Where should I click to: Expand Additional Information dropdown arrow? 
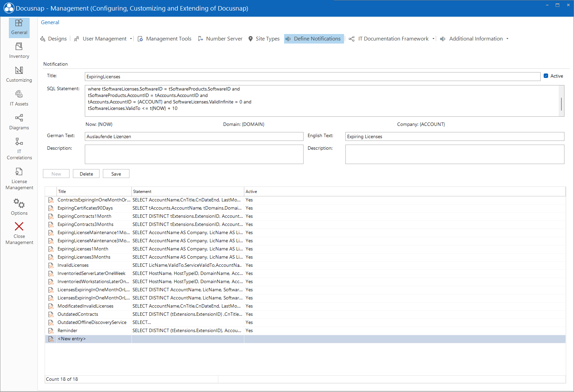(x=507, y=39)
